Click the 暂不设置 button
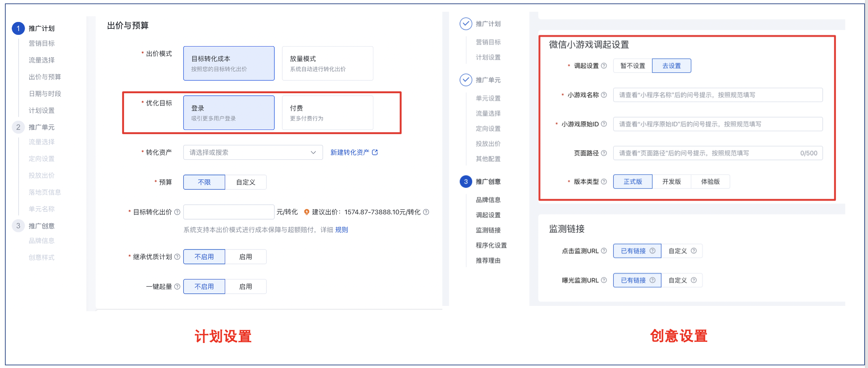 [632, 66]
